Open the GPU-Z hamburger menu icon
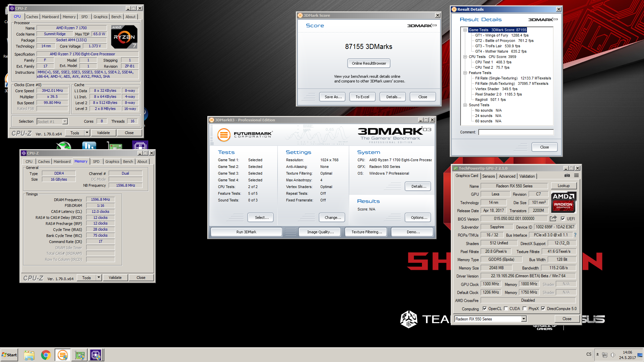 coord(576,176)
